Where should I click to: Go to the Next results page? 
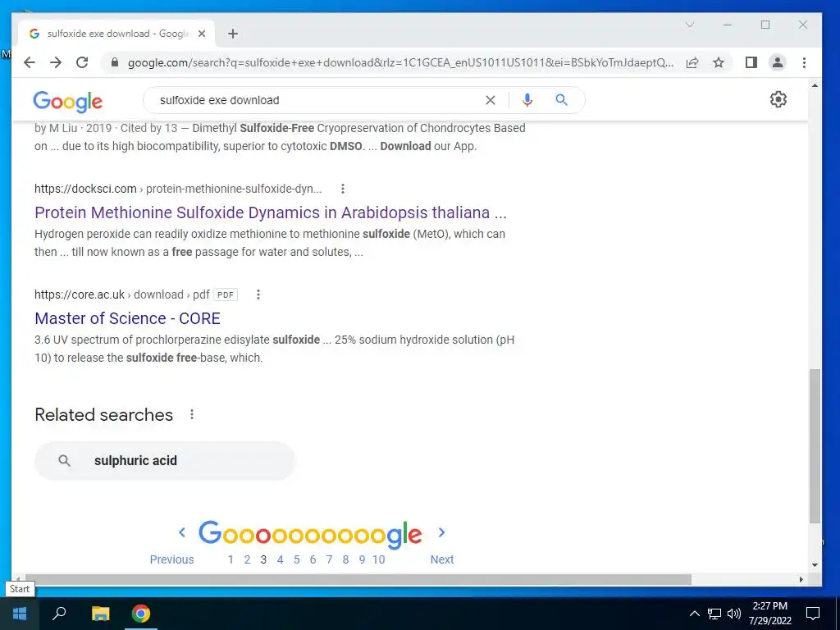pos(442,559)
